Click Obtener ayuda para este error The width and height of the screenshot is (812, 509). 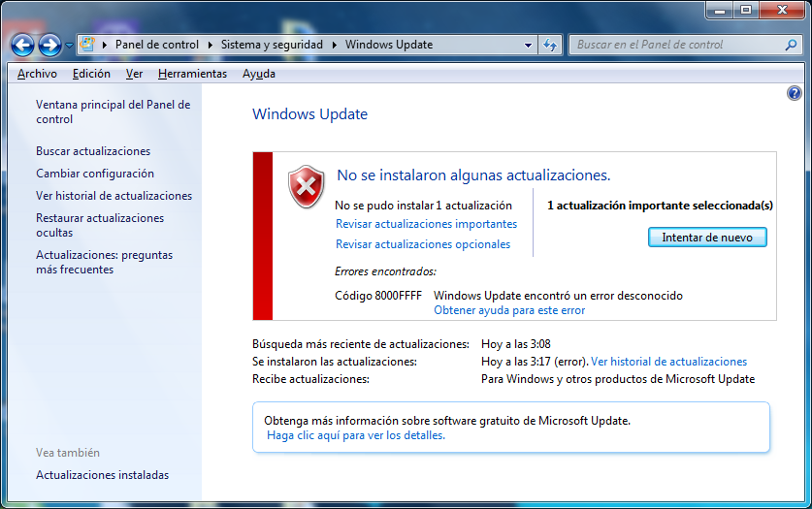[x=509, y=310]
